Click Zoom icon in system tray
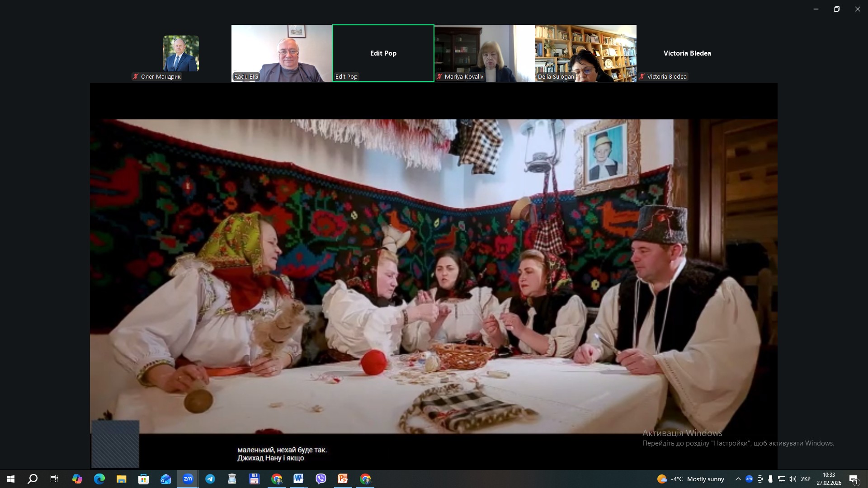Viewport: 868px width, 488px height. tap(749, 479)
